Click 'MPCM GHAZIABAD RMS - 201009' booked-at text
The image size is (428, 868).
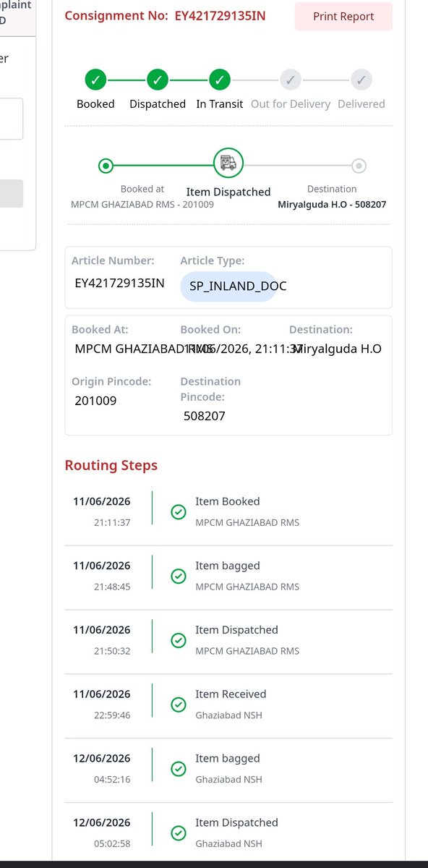(142, 205)
